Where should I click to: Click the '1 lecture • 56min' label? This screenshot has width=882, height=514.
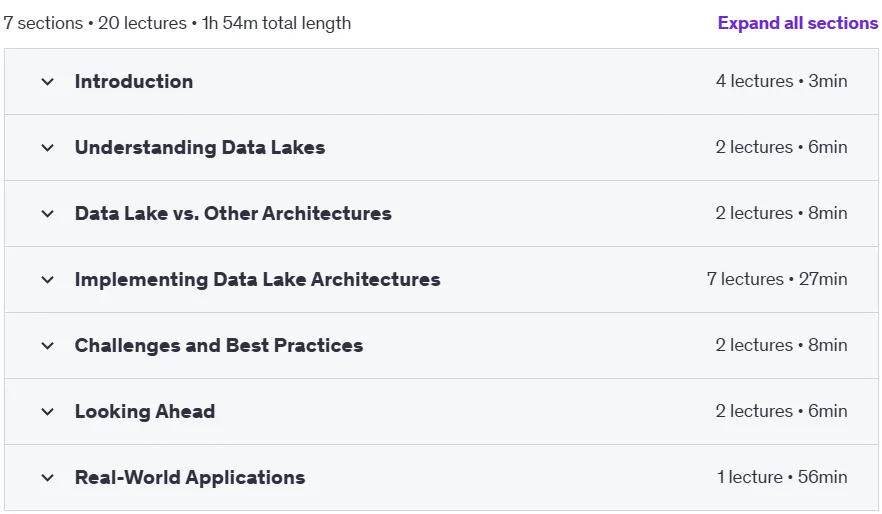pos(782,477)
